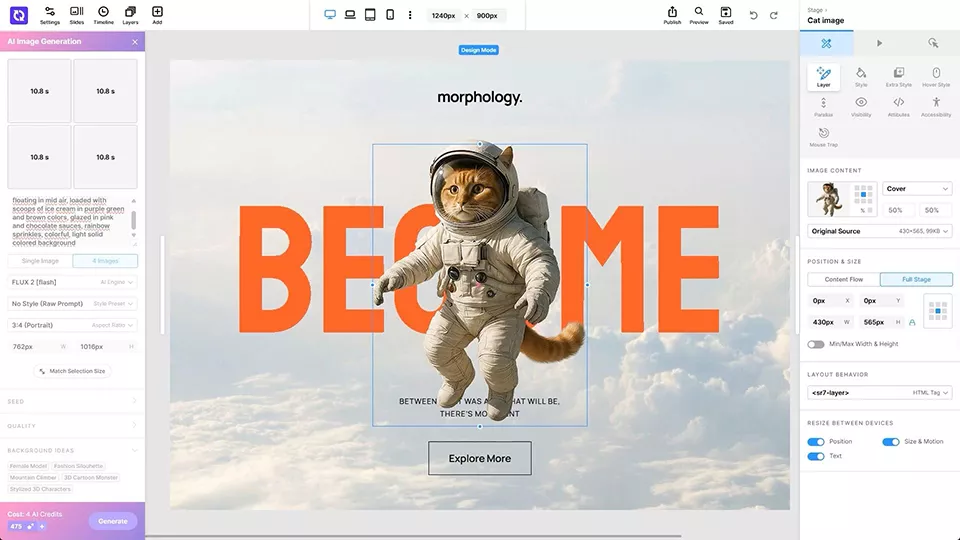Click the Slides icon in toolbar
Image resolution: width=960 pixels, height=540 pixels.
(76, 14)
